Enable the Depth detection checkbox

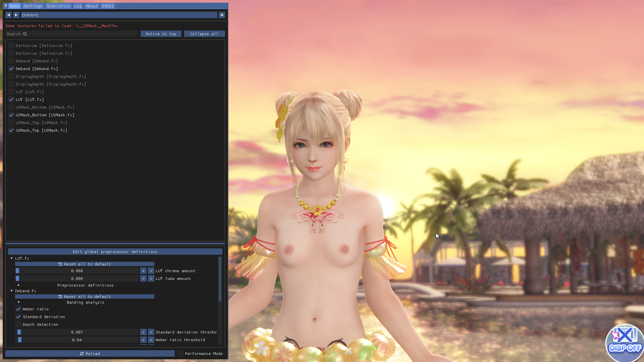pos(18,324)
